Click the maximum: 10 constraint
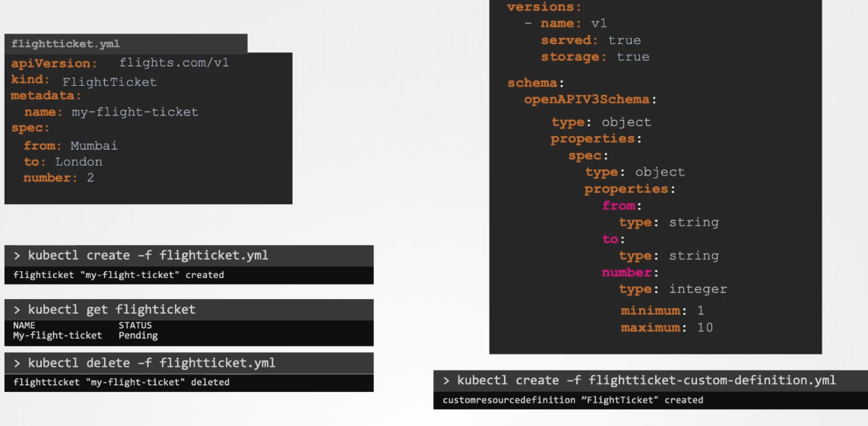This screenshot has height=426, width=868. tap(667, 328)
